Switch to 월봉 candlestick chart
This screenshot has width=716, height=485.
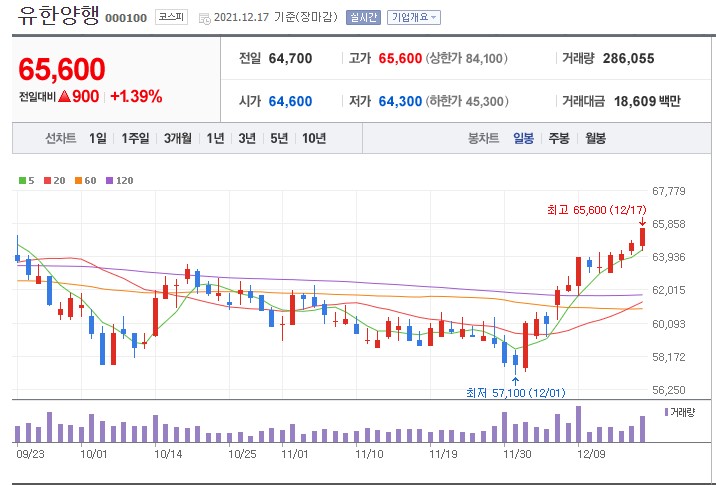pos(595,138)
